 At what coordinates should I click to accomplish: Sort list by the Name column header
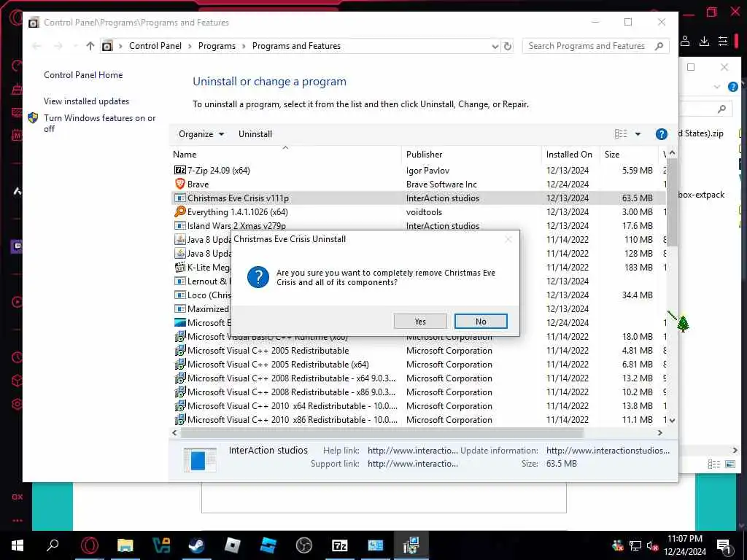click(286, 155)
